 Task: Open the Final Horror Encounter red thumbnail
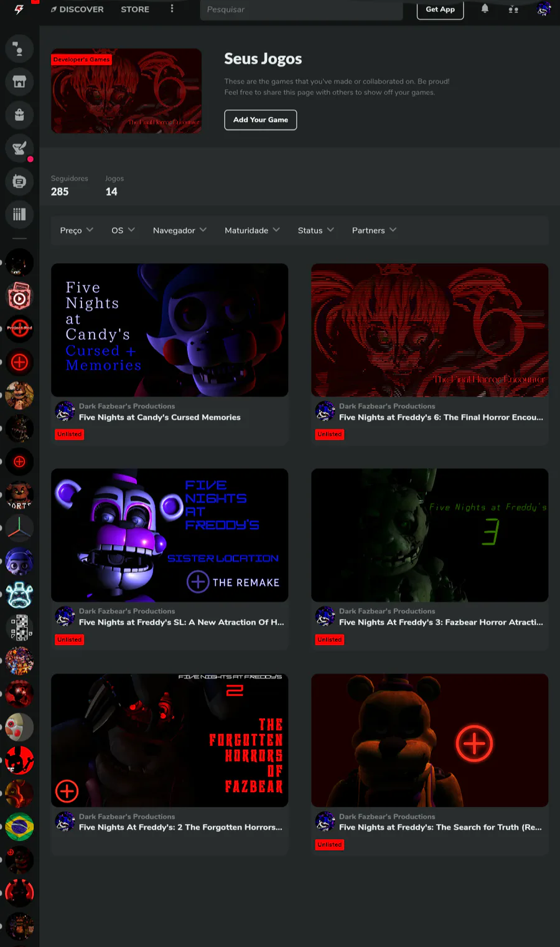[430, 330]
